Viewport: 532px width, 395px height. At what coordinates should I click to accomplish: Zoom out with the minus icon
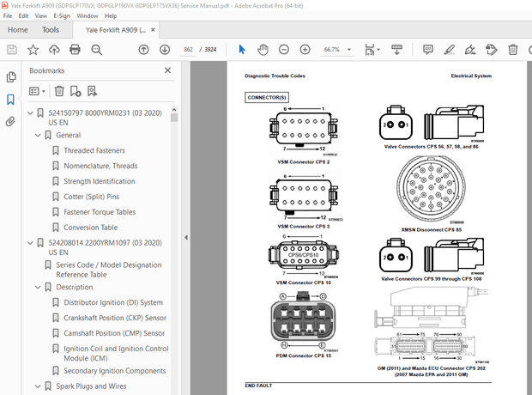(x=284, y=50)
